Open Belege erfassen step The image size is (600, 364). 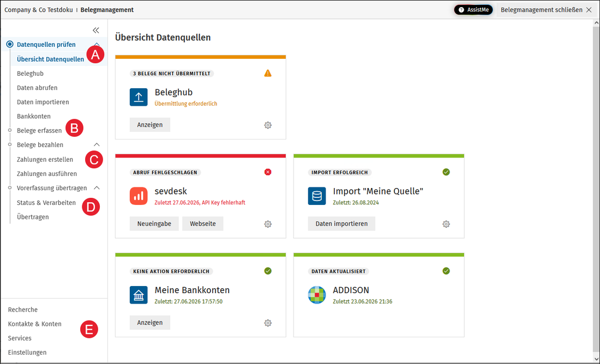39,130
